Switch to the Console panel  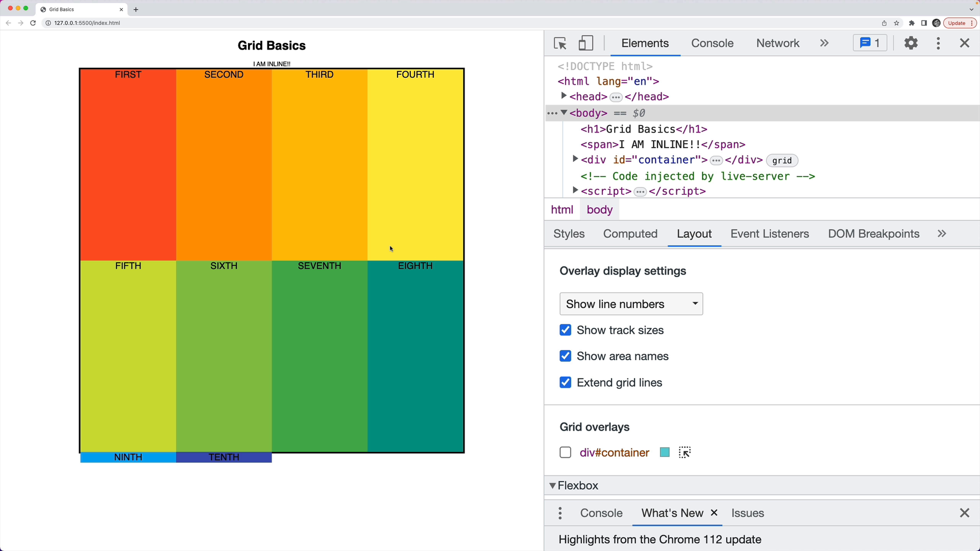(712, 43)
